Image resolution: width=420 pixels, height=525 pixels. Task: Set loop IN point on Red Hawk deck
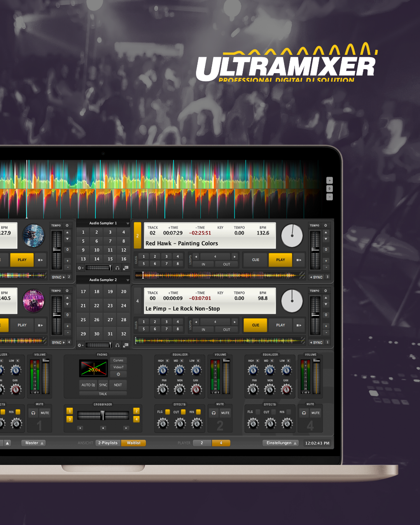pos(203,264)
